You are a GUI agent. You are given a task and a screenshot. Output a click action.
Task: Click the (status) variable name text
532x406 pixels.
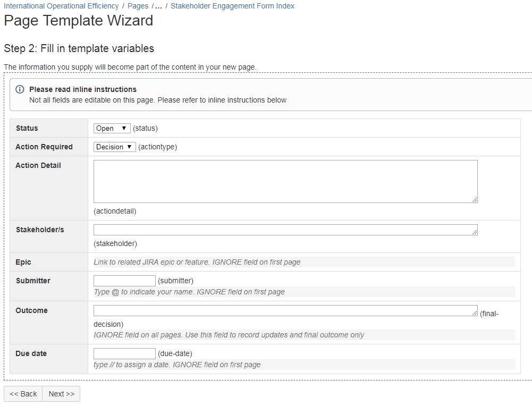pos(145,128)
